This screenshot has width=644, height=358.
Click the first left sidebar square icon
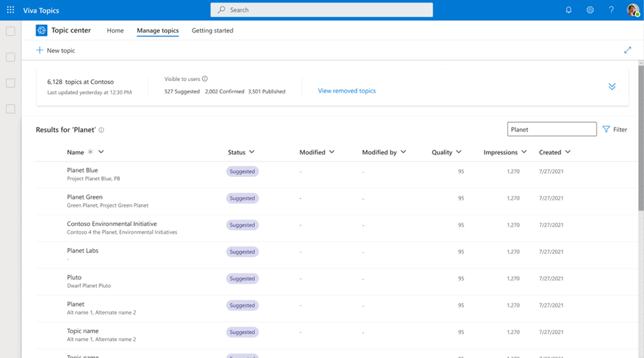10,31
